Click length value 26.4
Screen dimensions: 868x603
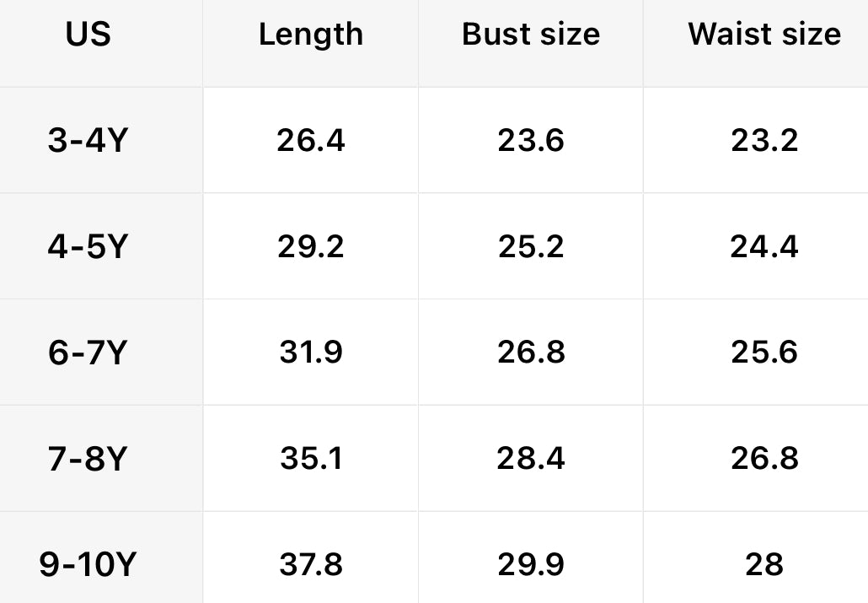(310, 140)
